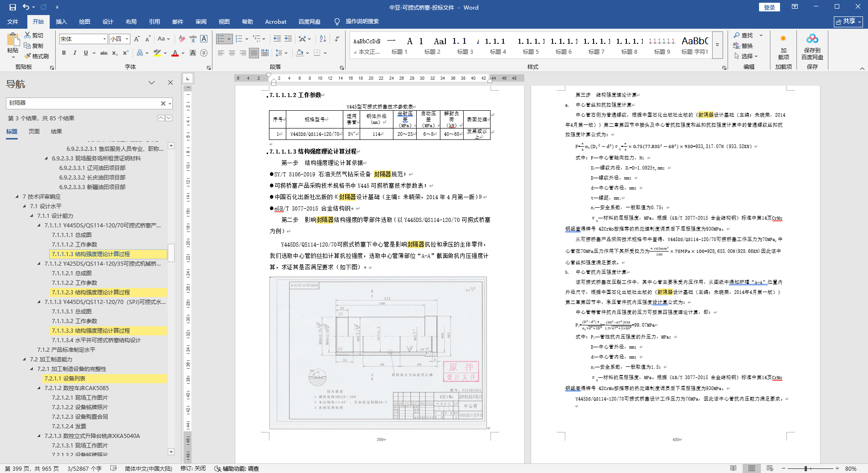
Task: Align text to the left
Action: pos(221,53)
